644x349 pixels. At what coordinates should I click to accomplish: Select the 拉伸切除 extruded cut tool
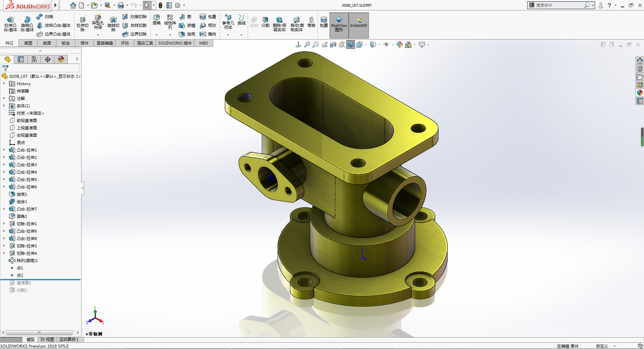coord(83,24)
